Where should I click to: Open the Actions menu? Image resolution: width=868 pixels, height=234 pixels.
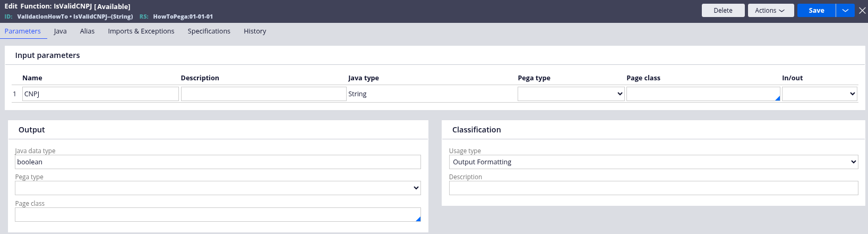770,11
